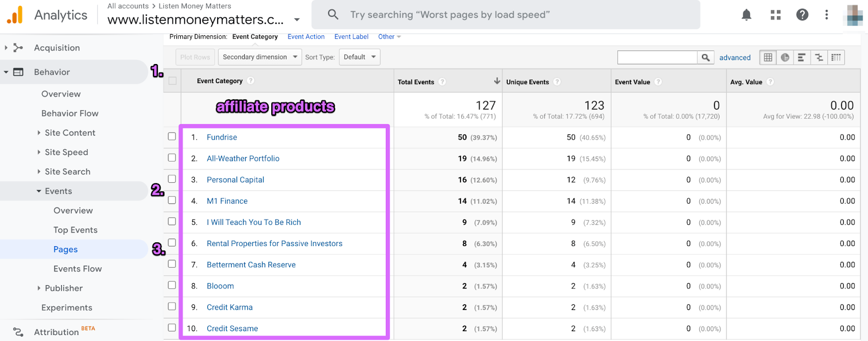Expand Site Search in the sidebar
This screenshot has width=868, height=341.
[39, 172]
